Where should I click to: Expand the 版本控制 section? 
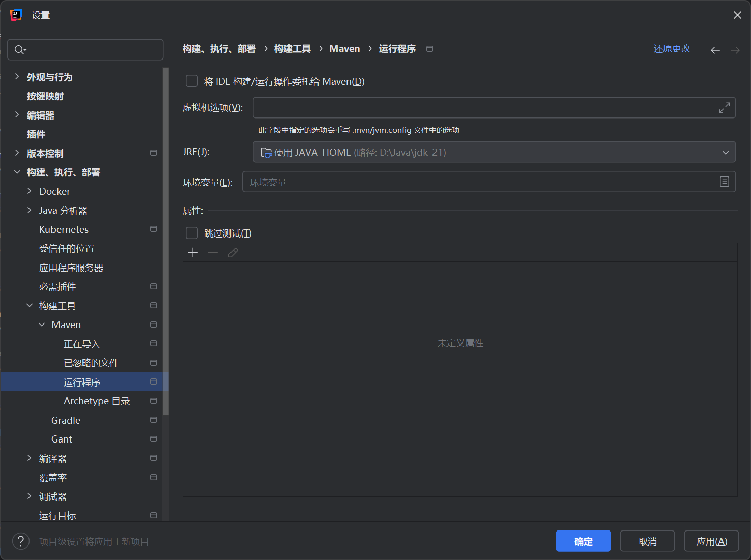tap(17, 153)
